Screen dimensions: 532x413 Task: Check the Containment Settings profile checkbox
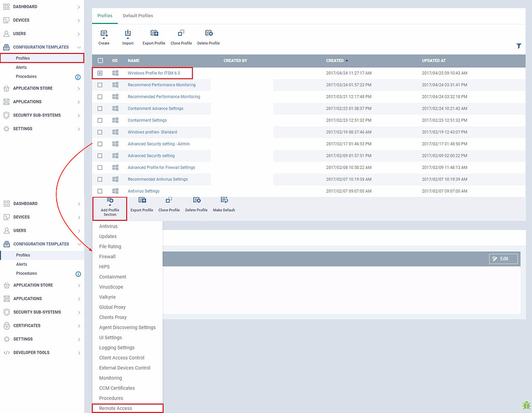click(100, 120)
